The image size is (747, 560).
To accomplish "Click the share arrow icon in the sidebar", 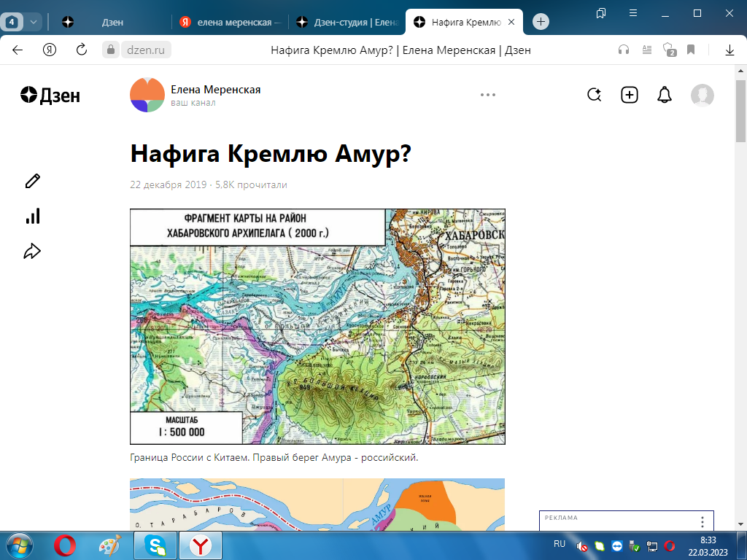I will tap(31, 250).
